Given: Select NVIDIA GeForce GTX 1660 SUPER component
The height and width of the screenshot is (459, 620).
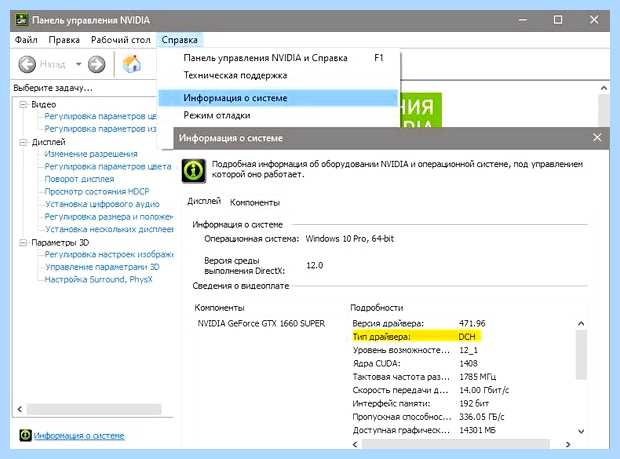Looking at the screenshot, I should (261, 323).
